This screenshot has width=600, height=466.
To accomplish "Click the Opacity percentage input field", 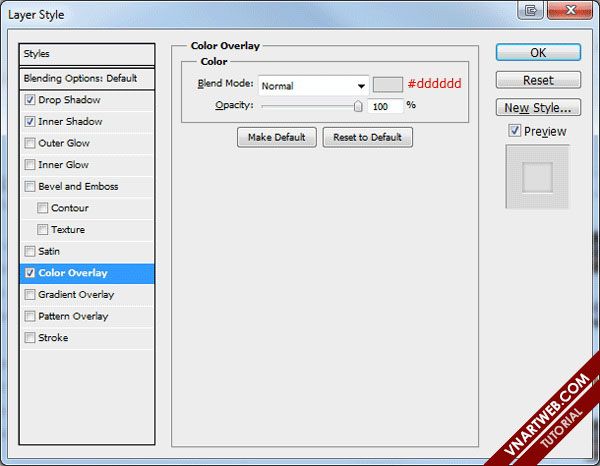I will [385, 105].
